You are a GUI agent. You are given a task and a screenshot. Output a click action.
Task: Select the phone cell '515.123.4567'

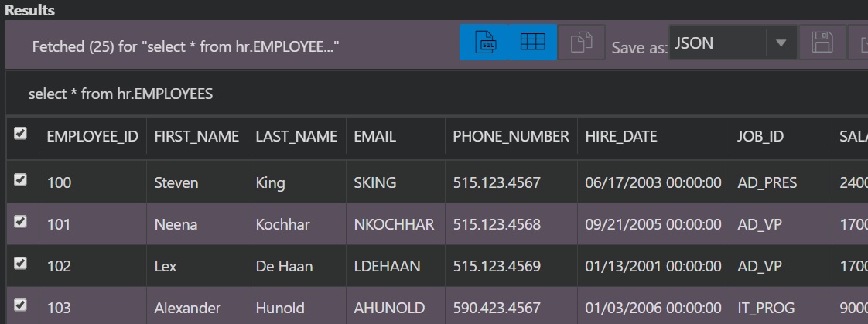pos(511,182)
